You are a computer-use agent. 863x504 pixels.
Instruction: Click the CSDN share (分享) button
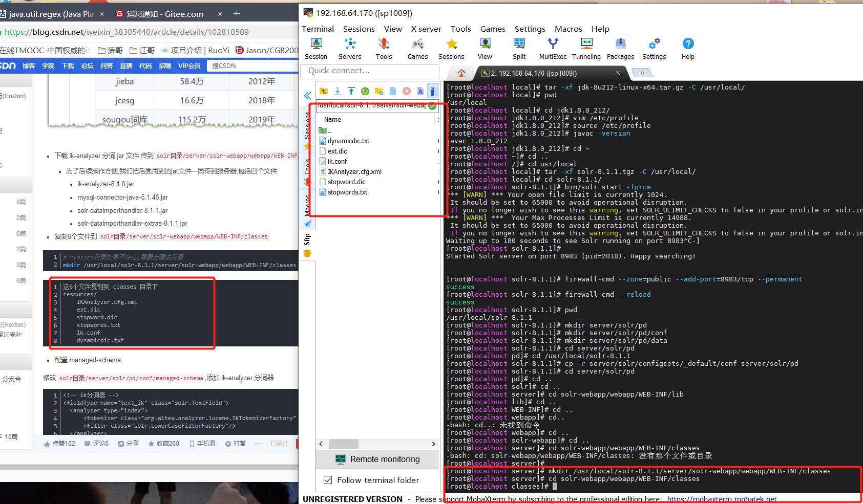pos(128,444)
